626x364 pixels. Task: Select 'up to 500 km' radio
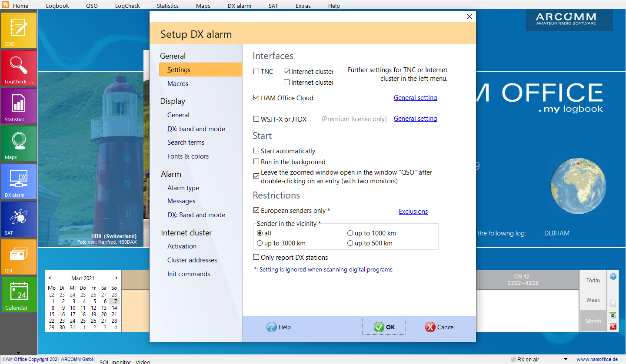tap(350, 243)
